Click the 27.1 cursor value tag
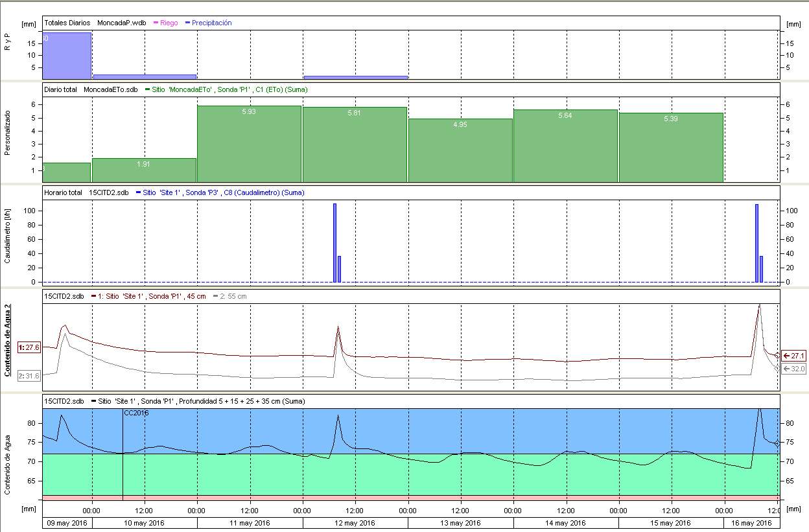 coord(794,356)
